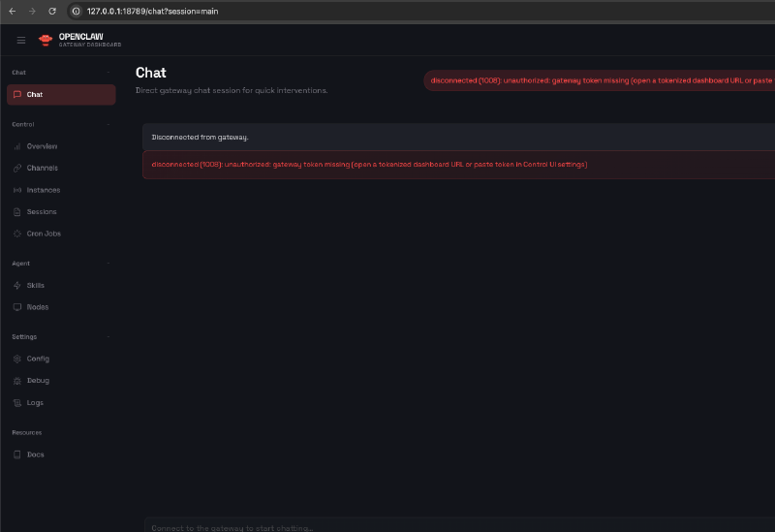Open Channels via its link icon
This screenshot has height=532, width=775.
coord(17,168)
